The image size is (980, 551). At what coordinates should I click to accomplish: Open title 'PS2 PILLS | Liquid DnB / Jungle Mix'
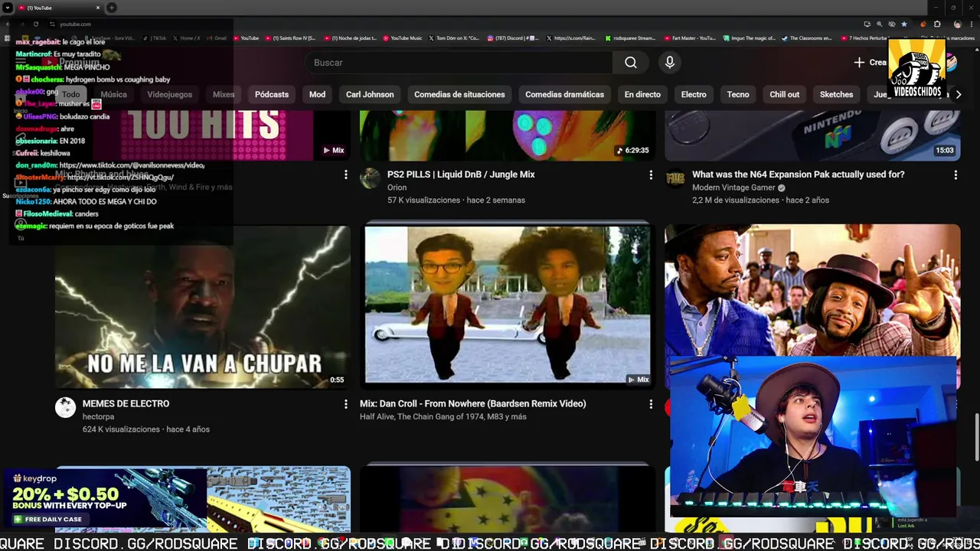(x=461, y=174)
